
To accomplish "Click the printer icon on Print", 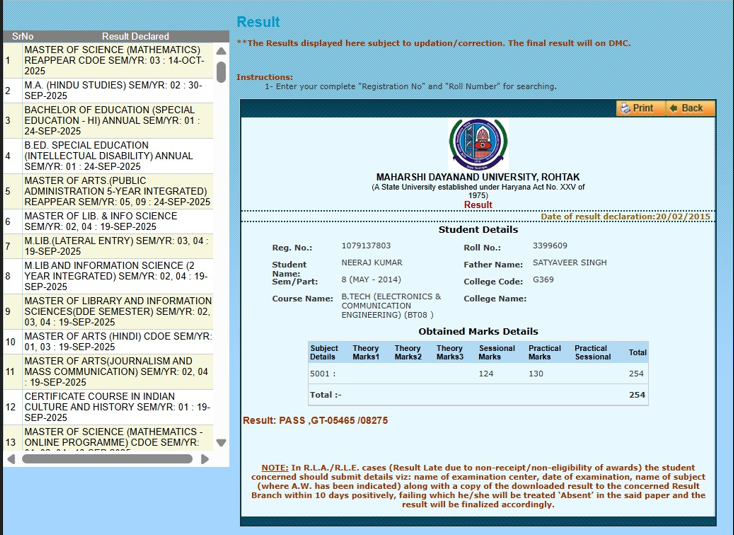I will 625,108.
